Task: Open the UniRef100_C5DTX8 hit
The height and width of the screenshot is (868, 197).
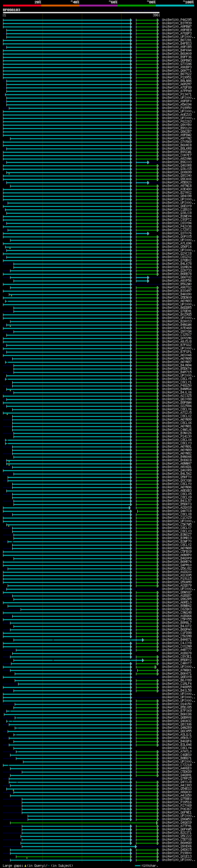Action: 177,839
